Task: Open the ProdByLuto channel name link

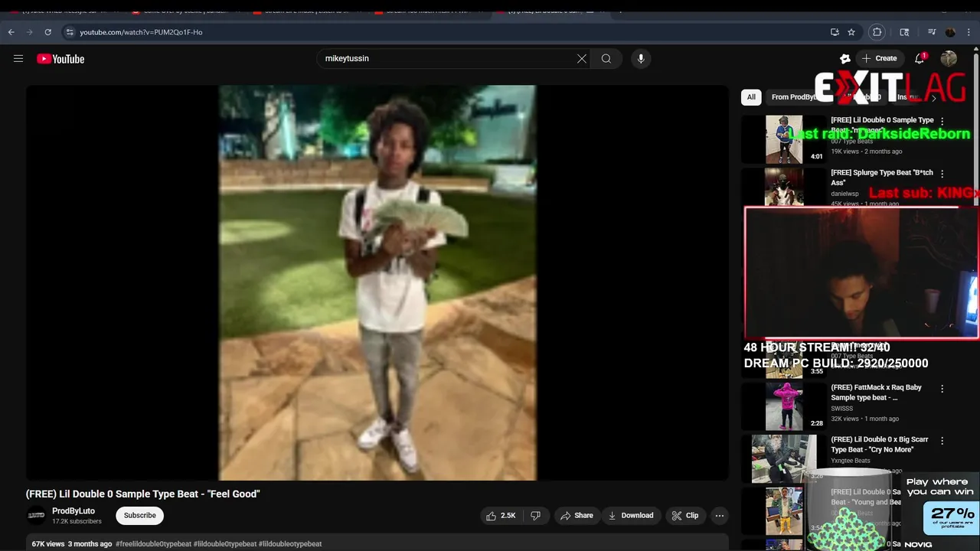Action: point(73,511)
